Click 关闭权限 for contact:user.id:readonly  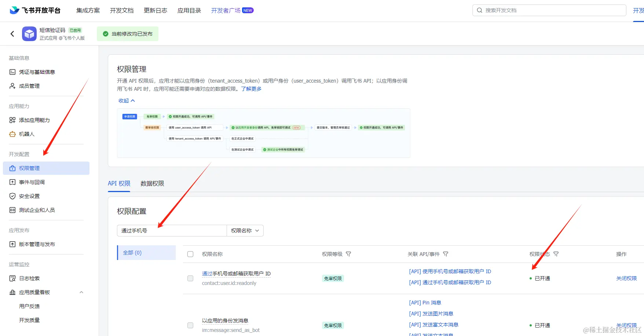[626, 278]
